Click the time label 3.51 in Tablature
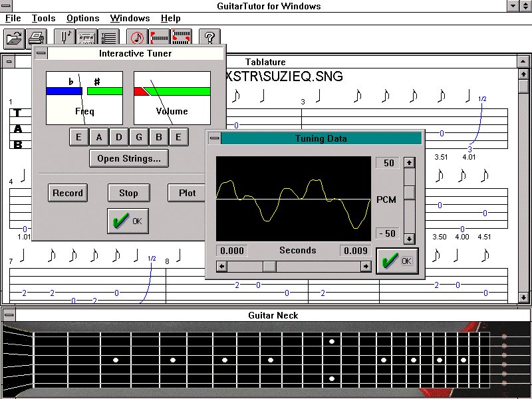 point(441,157)
